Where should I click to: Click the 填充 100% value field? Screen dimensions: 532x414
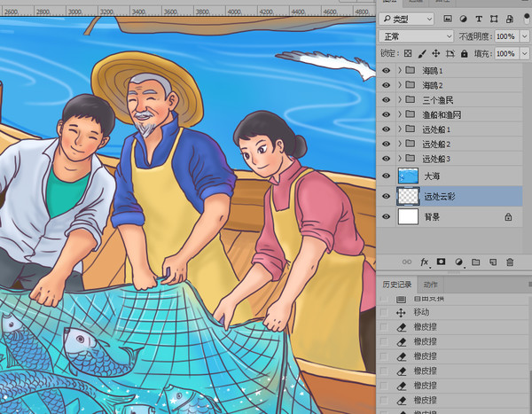506,53
